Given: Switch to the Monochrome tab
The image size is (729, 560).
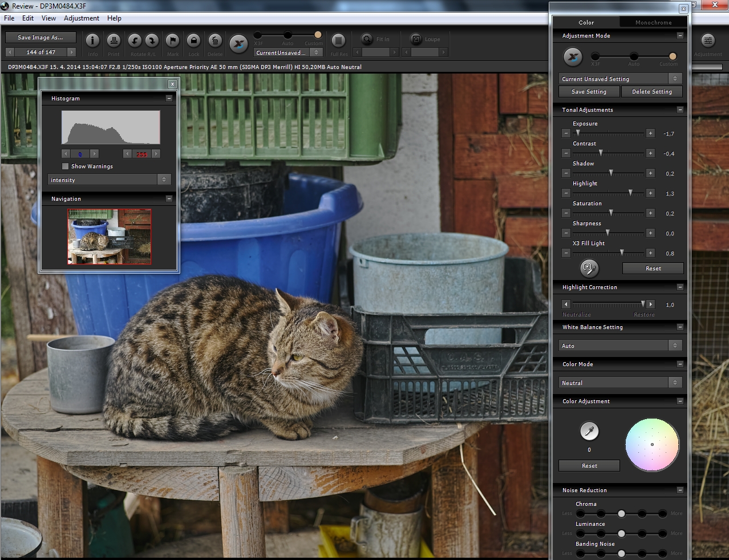Looking at the screenshot, I should tap(653, 22).
